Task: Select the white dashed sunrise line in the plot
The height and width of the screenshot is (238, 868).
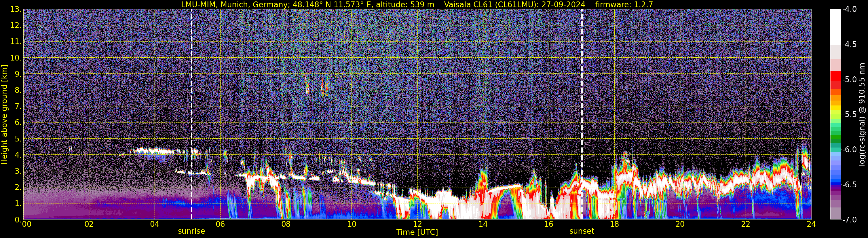Action: pyautogui.click(x=191, y=114)
